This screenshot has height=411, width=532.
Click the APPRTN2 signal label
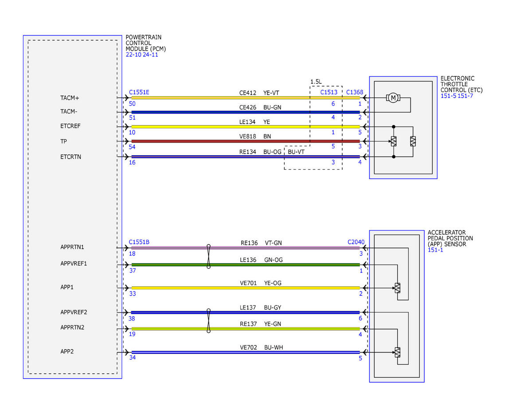(x=73, y=327)
